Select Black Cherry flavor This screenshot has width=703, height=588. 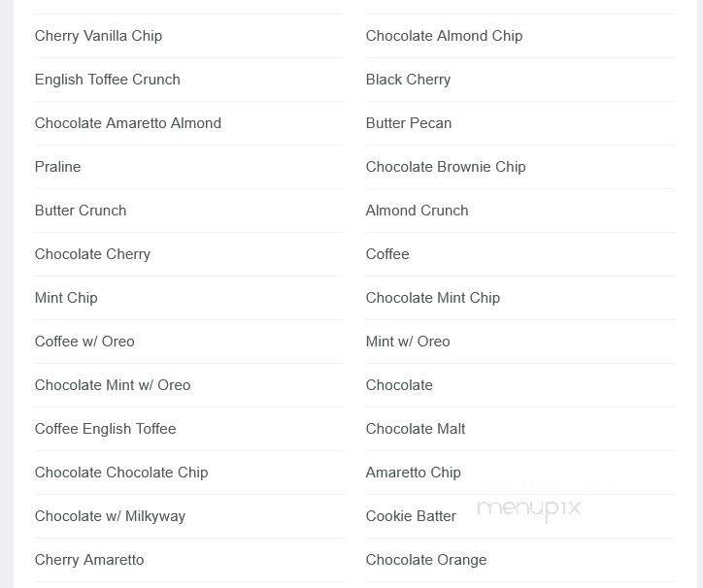click(x=408, y=80)
